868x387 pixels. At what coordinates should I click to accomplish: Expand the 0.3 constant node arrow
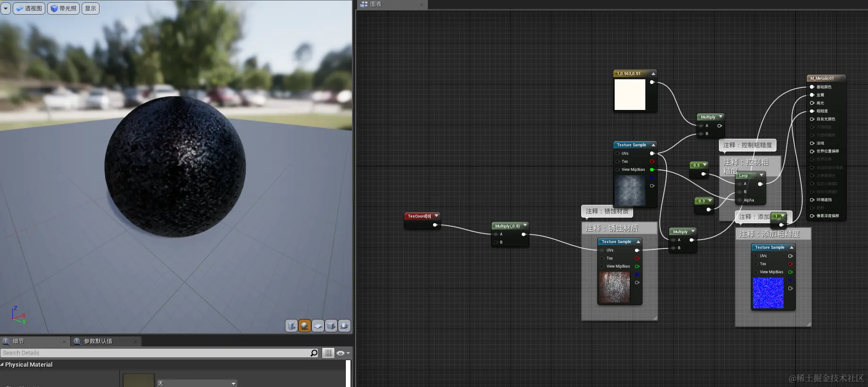tap(710, 201)
